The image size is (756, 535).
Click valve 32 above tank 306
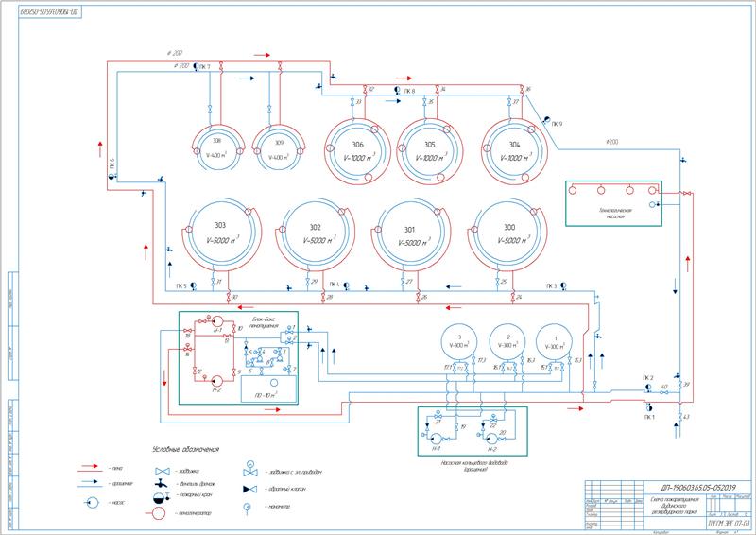pos(365,89)
